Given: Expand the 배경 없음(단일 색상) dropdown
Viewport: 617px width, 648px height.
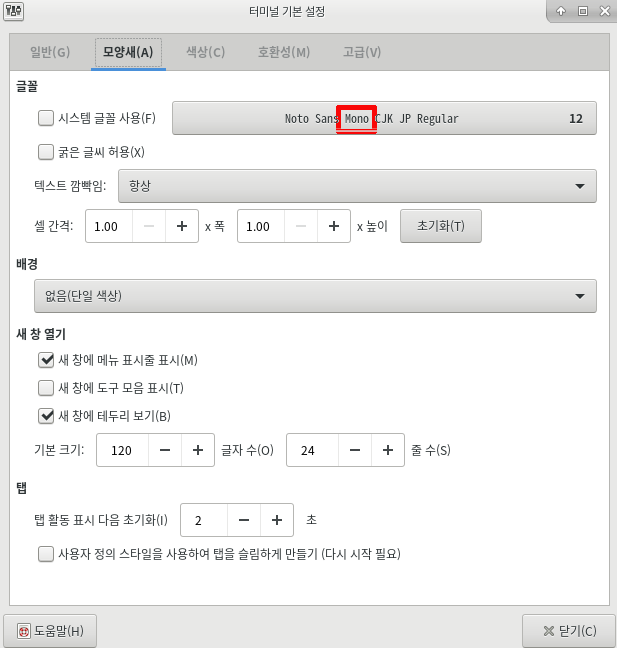Looking at the screenshot, I should [x=315, y=296].
